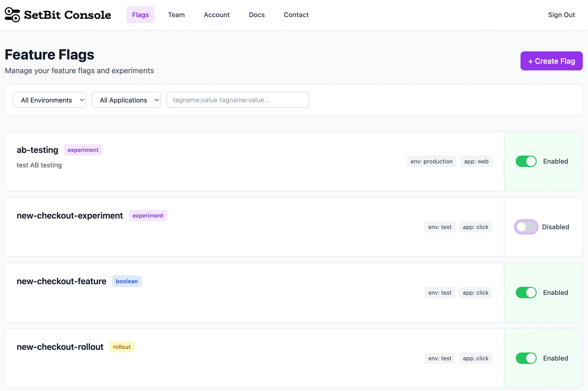Open the All Environments dropdown
Viewport: 588px width, 391px height.
click(x=49, y=100)
